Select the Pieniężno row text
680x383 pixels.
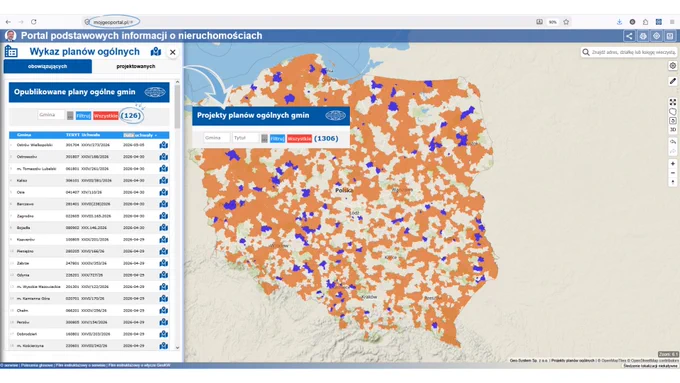pyautogui.click(x=25, y=251)
